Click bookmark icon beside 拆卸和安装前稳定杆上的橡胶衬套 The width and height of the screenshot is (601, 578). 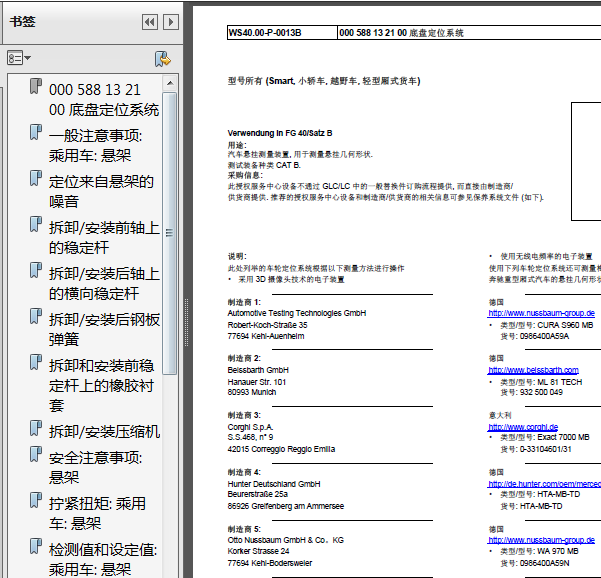click(36, 362)
